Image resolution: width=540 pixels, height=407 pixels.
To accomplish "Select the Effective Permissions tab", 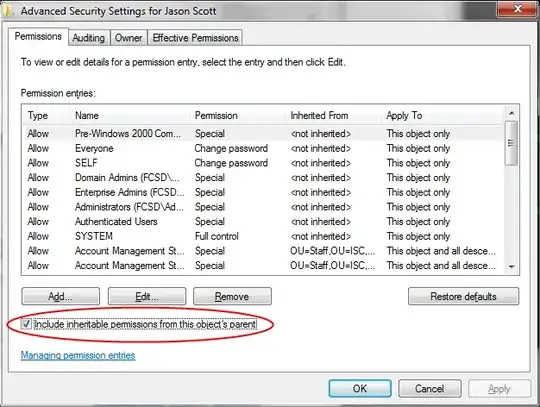I will [195, 38].
